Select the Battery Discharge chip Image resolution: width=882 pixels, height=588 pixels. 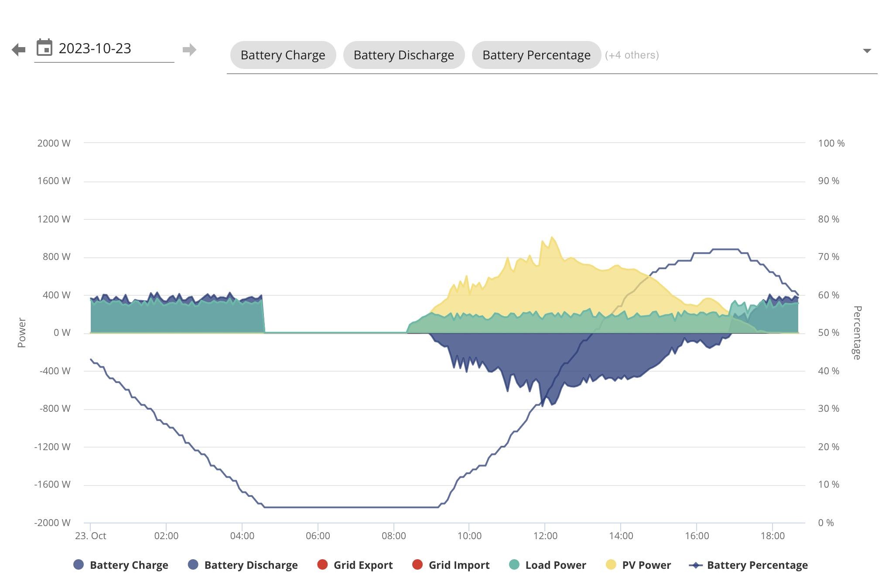(x=404, y=55)
